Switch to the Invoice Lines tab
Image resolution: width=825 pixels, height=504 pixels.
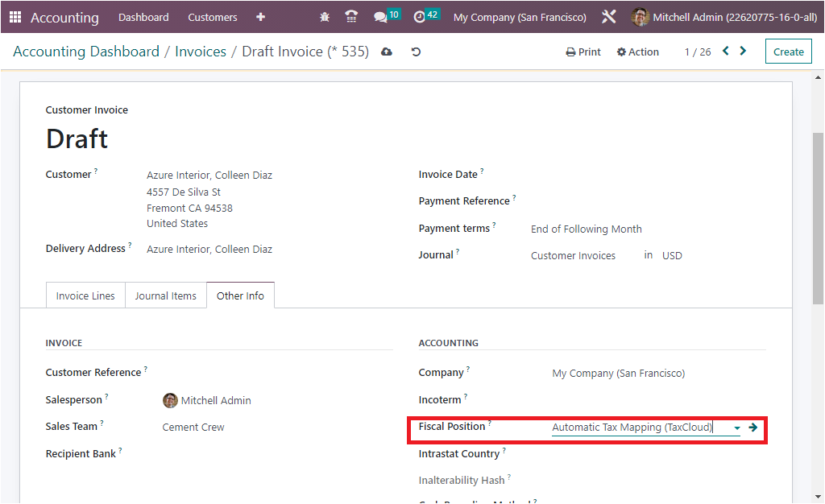[x=85, y=296]
